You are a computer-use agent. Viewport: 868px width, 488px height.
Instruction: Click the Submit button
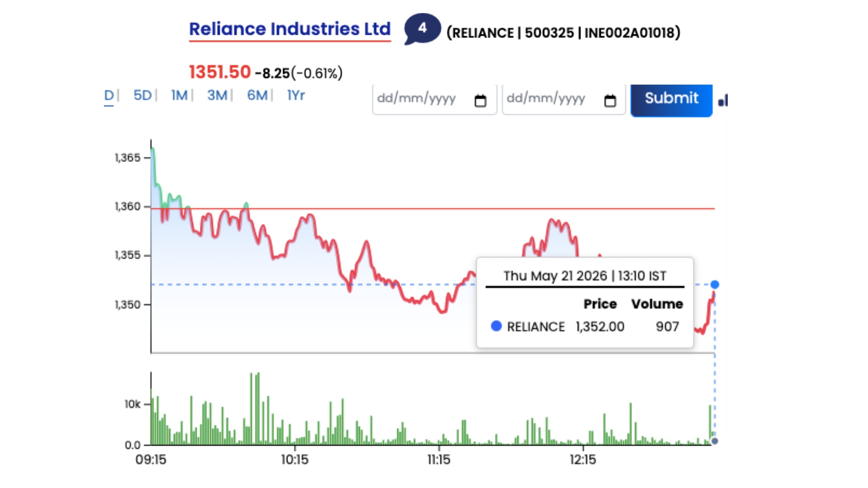pos(671,100)
